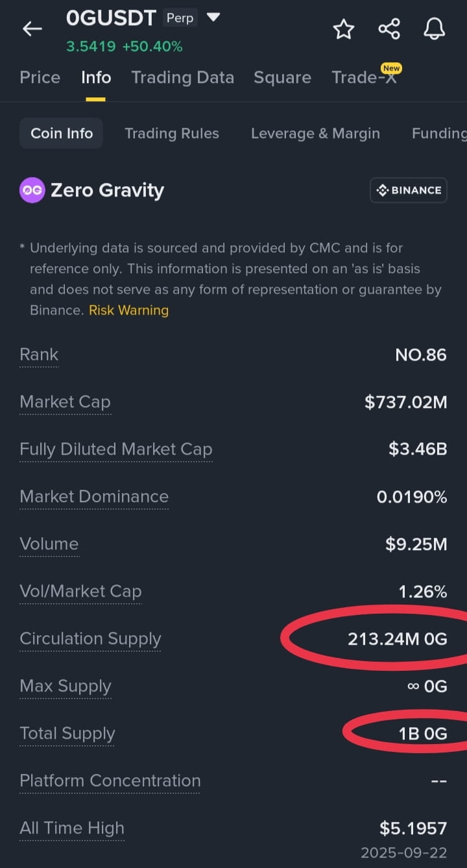The height and width of the screenshot is (868, 467).
Task: Open the Funding sub-tab
Action: [x=439, y=133]
